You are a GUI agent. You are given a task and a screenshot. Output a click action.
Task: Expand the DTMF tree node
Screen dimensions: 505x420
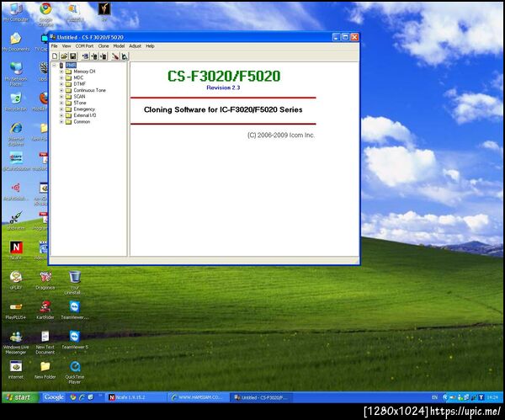[x=61, y=84]
